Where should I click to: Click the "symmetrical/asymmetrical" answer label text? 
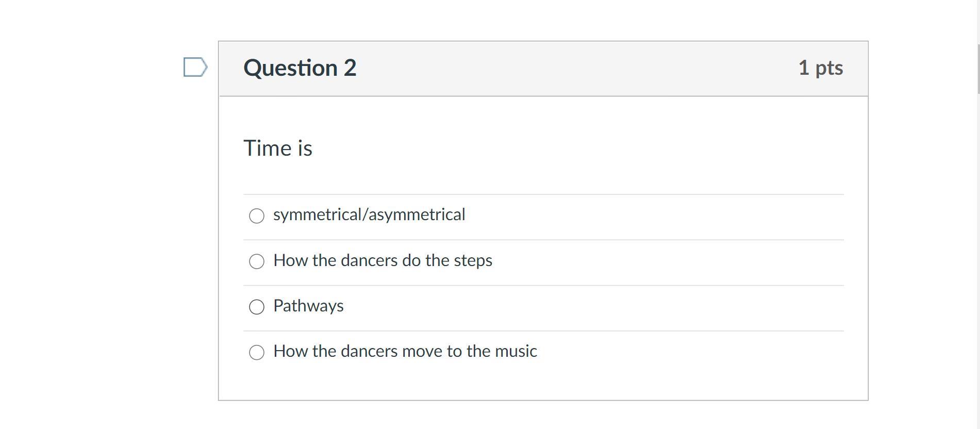click(x=369, y=214)
